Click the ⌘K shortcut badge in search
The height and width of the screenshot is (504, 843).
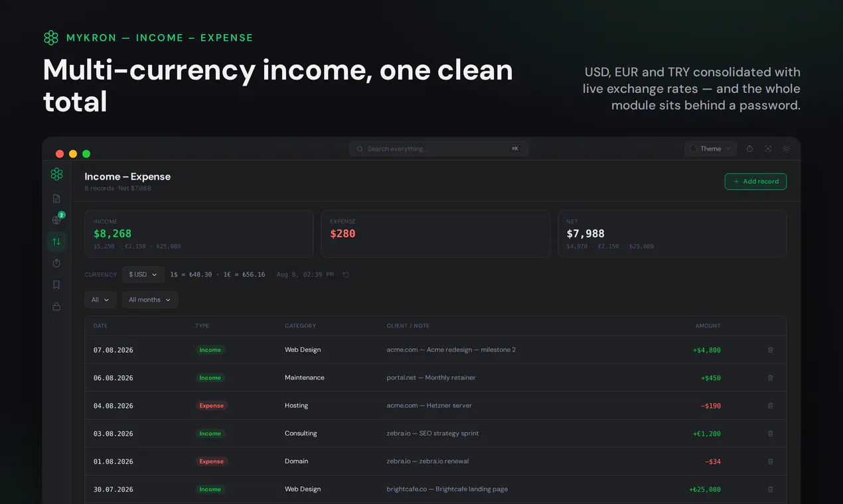pyautogui.click(x=515, y=149)
